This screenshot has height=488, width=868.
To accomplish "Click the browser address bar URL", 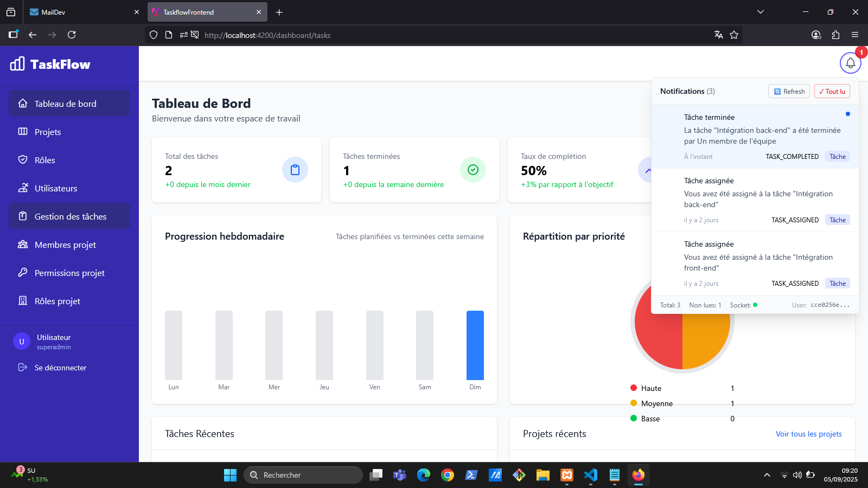I will 267,35.
